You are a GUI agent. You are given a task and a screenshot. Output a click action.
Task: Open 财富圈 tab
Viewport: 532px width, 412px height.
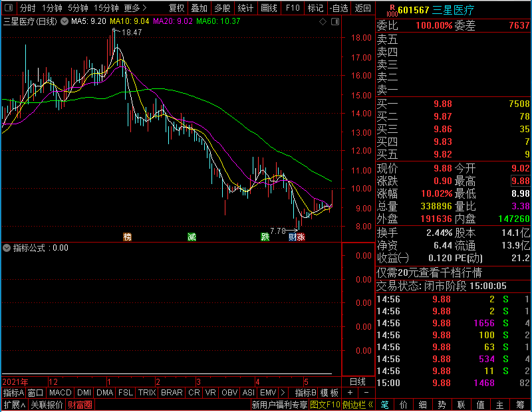(80, 405)
